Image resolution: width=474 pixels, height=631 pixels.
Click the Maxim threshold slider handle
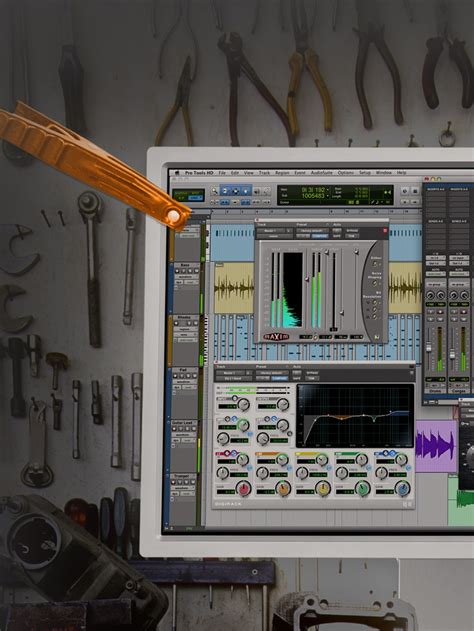point(307,278)
